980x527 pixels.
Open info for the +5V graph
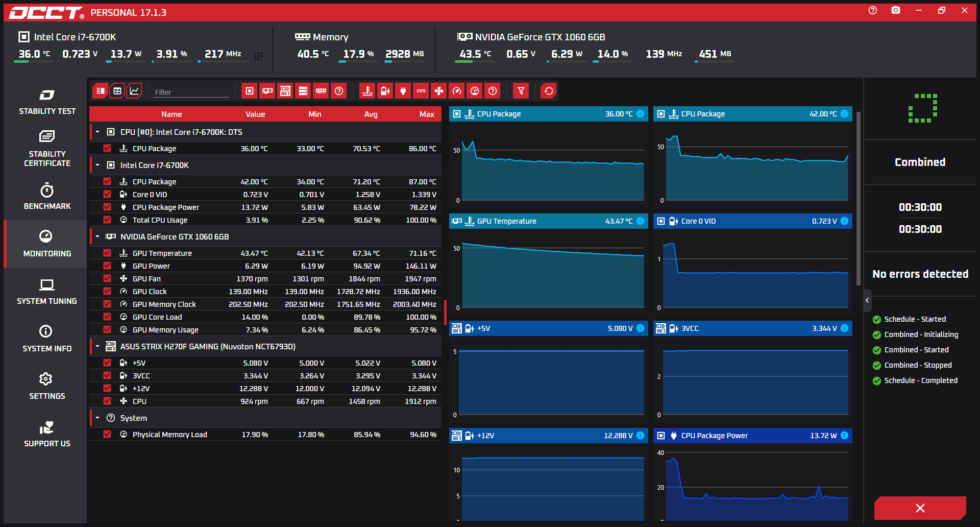(641, 328)
